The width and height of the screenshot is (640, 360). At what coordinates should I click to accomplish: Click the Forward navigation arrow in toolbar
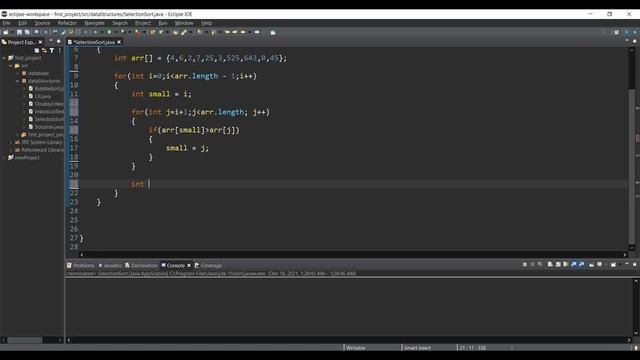[257, 32]
